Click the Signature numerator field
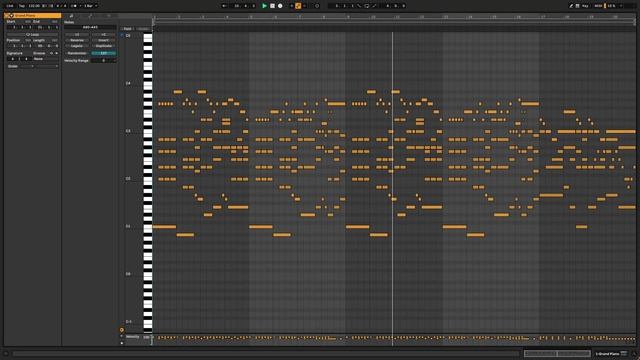 click(12, 59)
